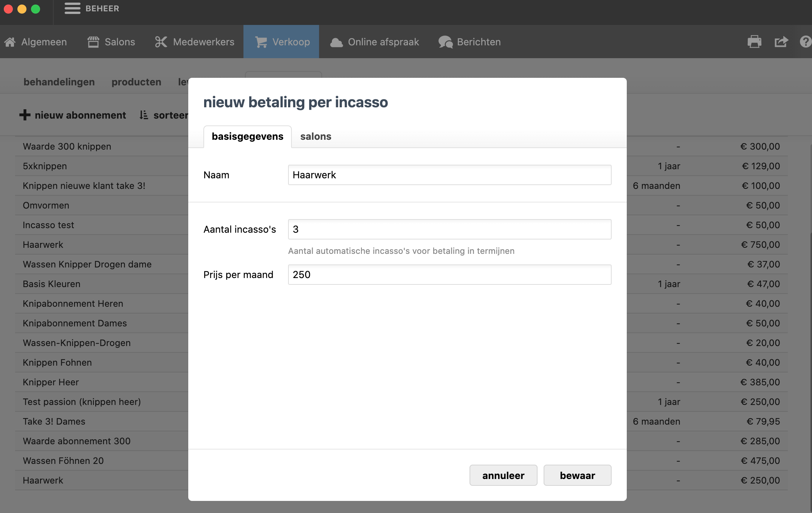
Task: Click the share export icon
Action: [x=781, y=42]
